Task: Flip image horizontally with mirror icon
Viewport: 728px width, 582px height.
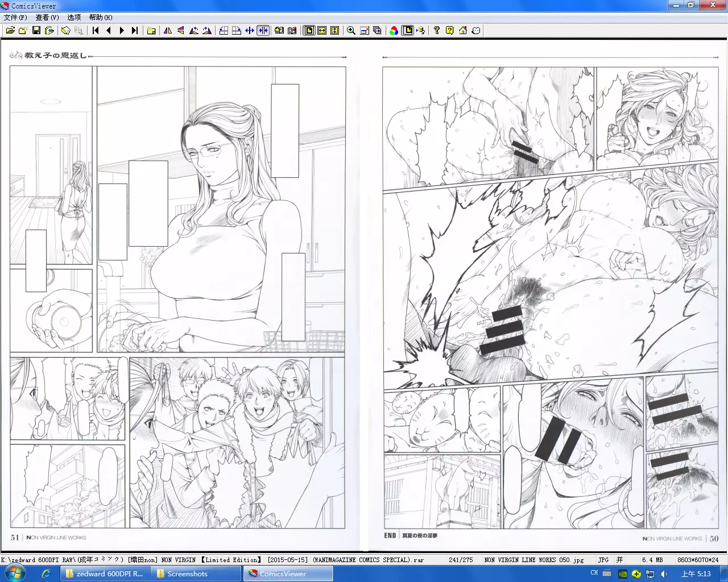Action: point(168,31)
